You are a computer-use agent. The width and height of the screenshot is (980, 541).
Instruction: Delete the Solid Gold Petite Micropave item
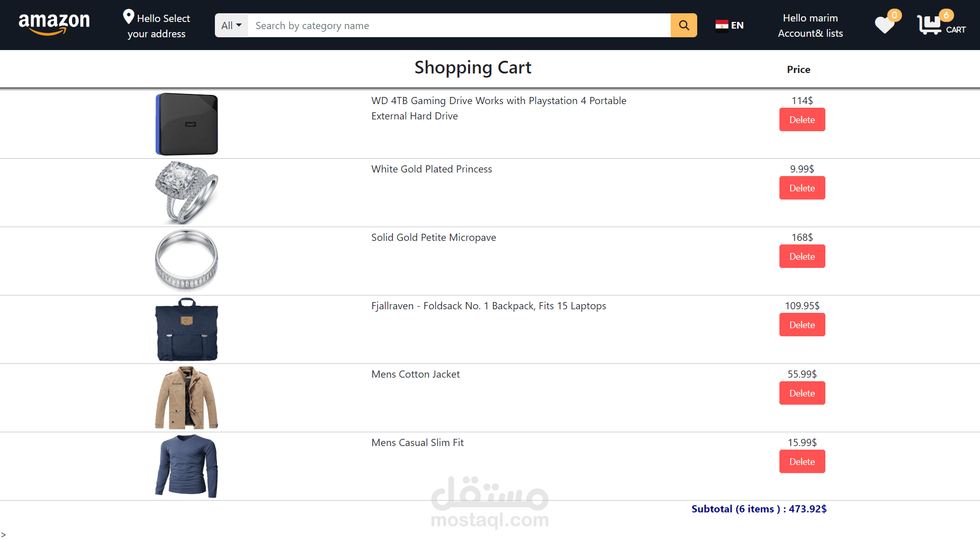pos(802,257)
